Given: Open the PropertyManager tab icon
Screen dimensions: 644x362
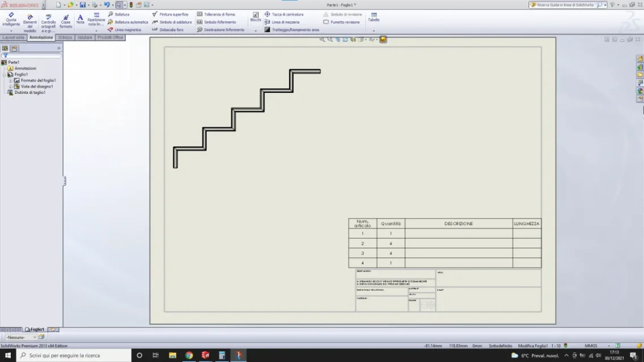Looking at the screenshot, I should point(14,49).
